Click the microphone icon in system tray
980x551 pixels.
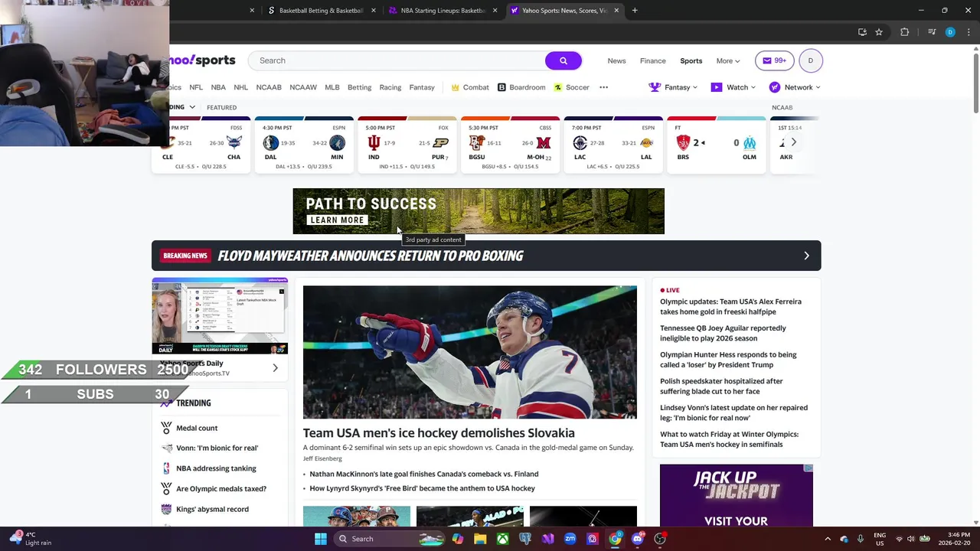[861, 539]
